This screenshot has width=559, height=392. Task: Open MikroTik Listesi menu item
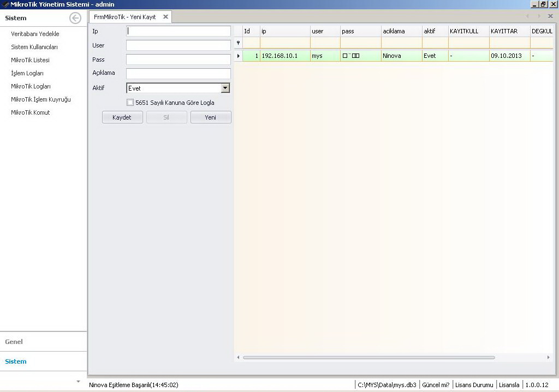coord(31,60)
